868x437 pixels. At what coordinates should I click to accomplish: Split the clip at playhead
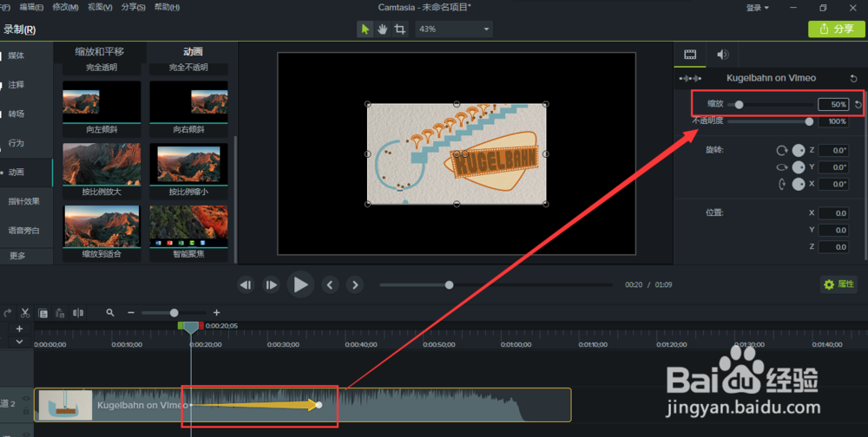[x=78, y=312]
